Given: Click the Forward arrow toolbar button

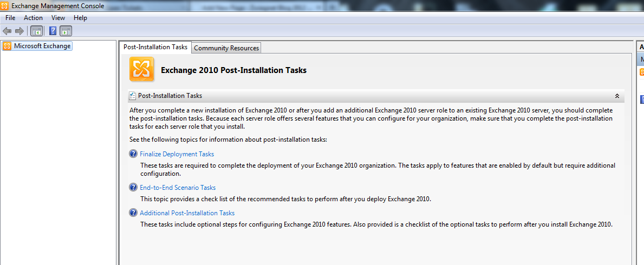Looking at the screenshot, I should (19, 31).
